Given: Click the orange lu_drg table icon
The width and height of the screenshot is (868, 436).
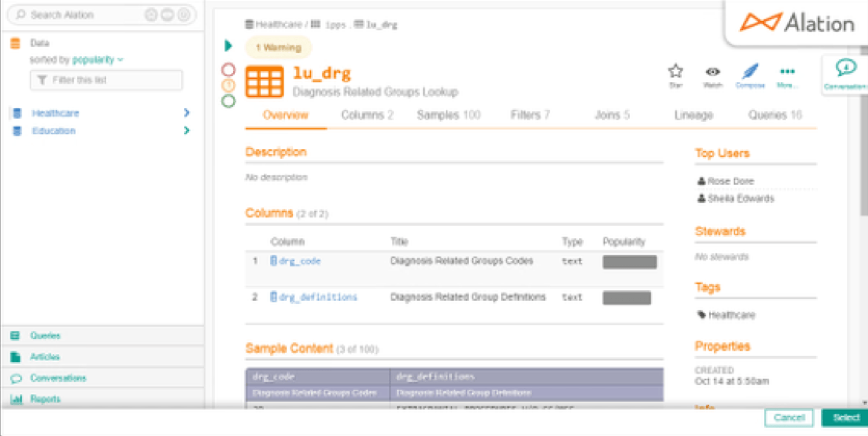Looking at the screenshot, I should [265, 82].
